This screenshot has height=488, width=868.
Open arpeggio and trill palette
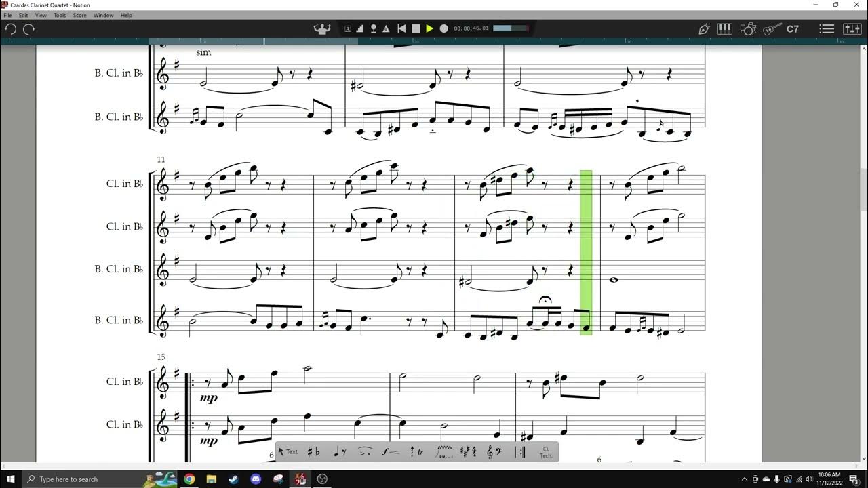[x=417, y=451]
